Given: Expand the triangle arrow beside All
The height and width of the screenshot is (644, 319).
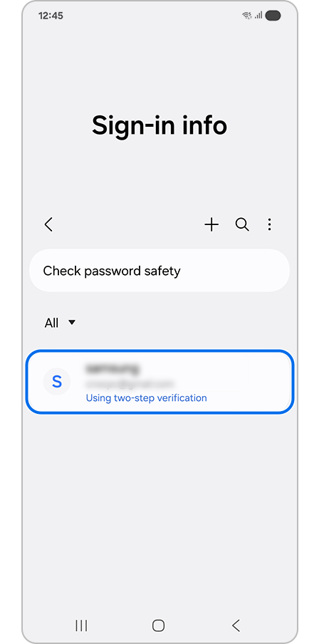Looking at the screenshot, I should pyautogui.click(x=72, y=323).
